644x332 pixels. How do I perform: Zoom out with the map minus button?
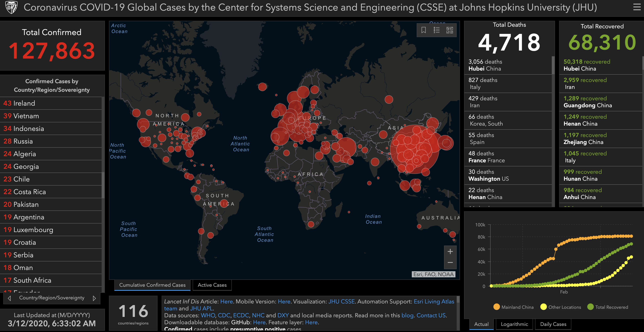[x=450, y=262]
